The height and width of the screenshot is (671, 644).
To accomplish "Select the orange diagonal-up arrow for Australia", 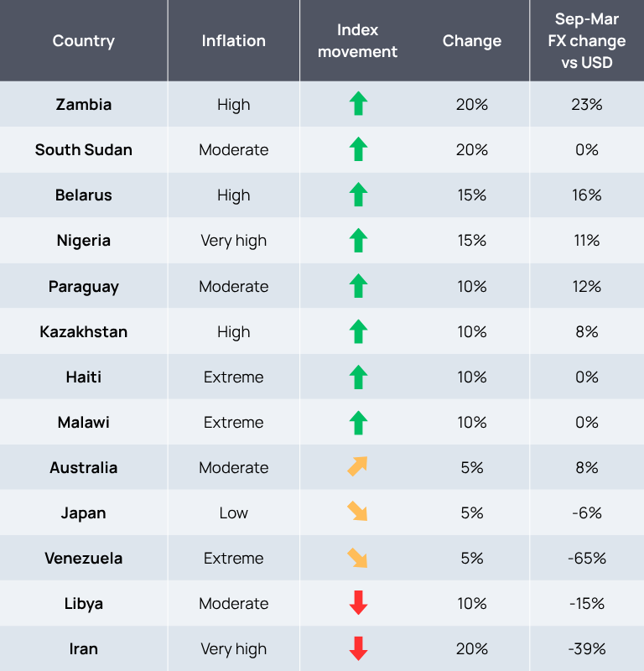I will [358, 467].
